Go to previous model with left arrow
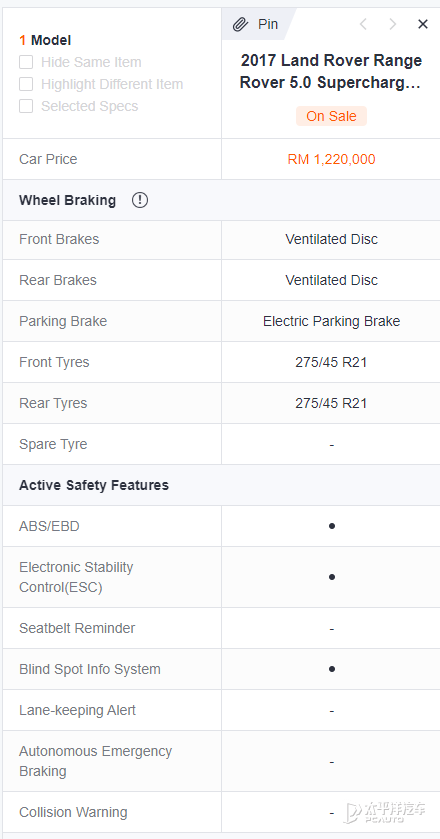The height and width of the screenshot is (839, 440). 363,24
